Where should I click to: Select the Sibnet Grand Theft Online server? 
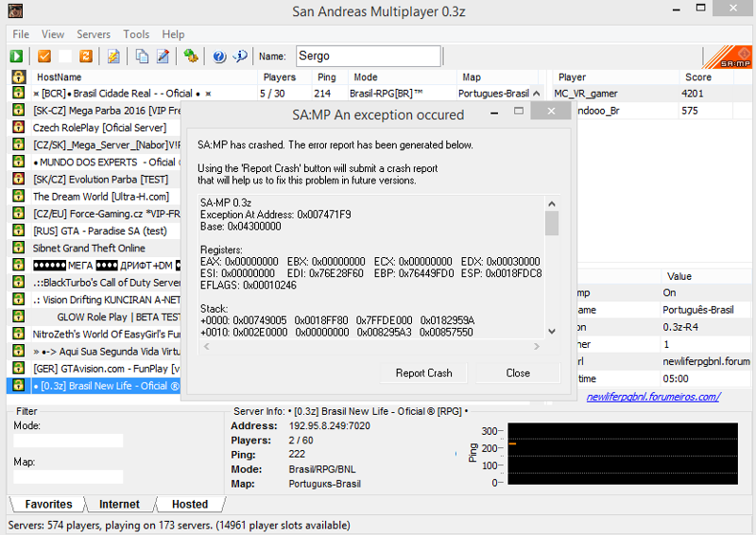(89, 248)
